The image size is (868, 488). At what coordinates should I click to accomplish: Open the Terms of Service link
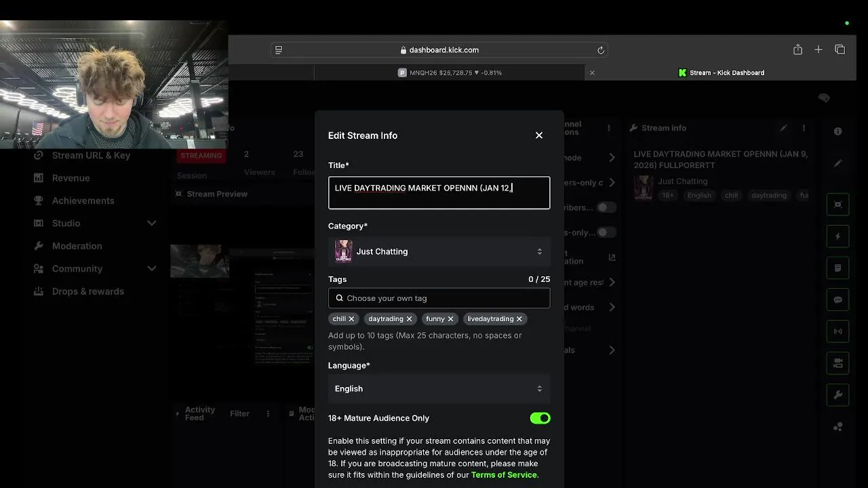504,475
